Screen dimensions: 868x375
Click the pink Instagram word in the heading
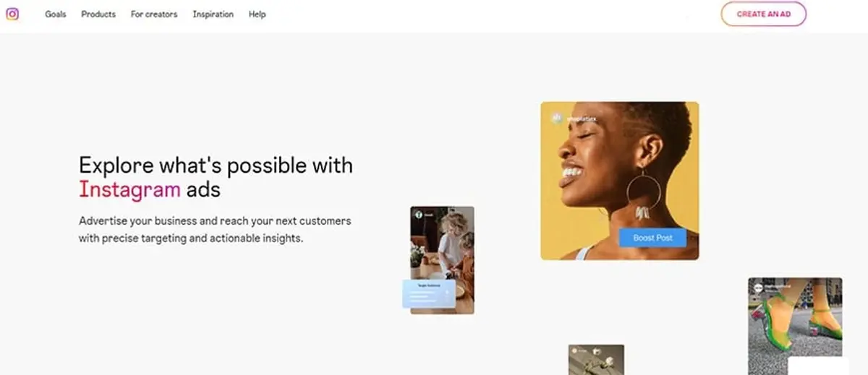pyautogui.click(x=130, y=189)
